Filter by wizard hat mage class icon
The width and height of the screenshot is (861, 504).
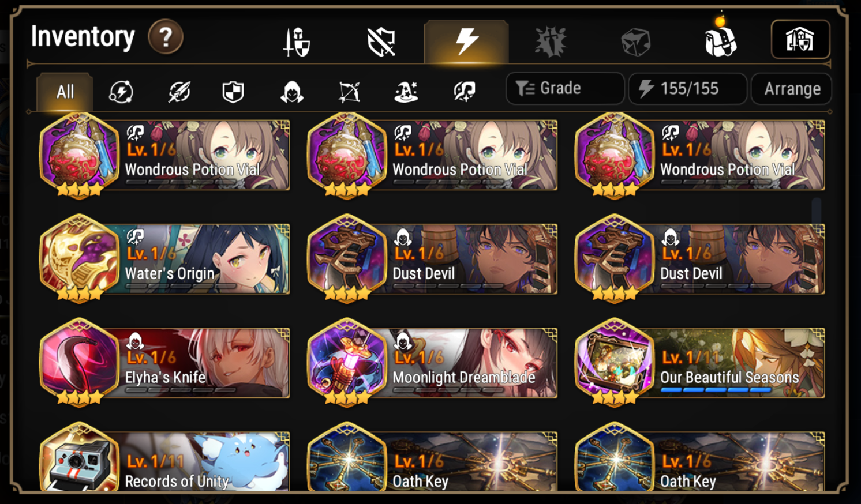[x=406, y=92]
